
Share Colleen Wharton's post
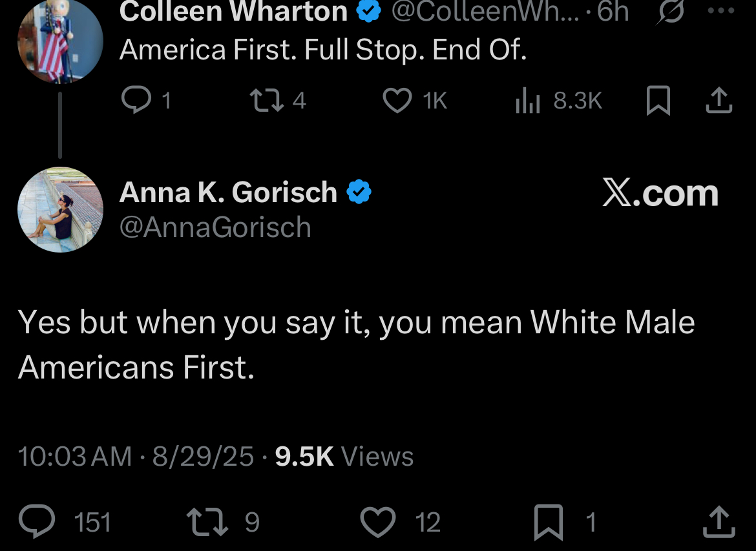pos(719,100)
